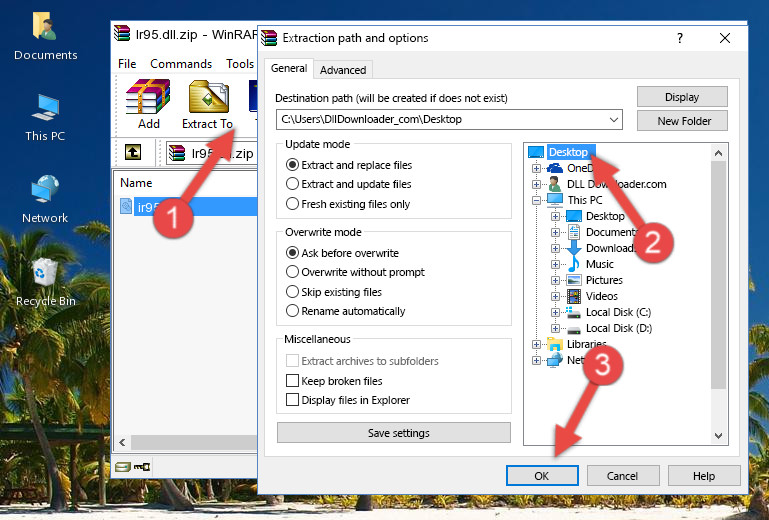
Task: Click the Save settings button
Action: (394, 433)
